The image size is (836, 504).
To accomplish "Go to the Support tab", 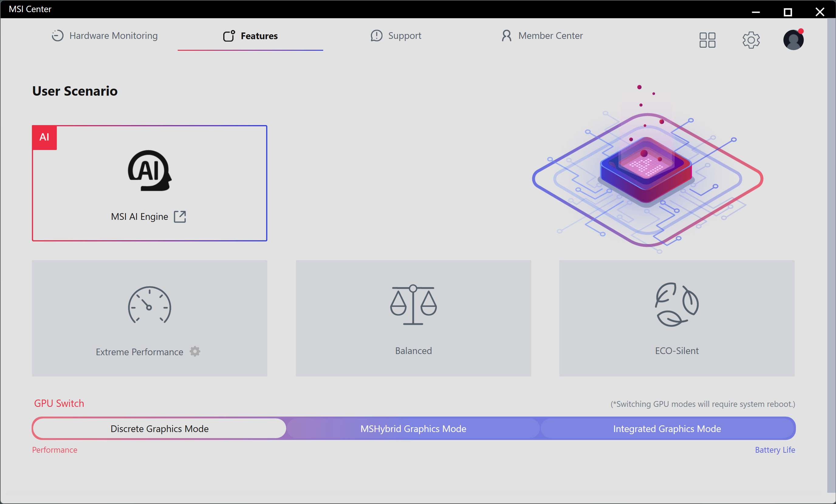I will pyautogui.click(x=396, y=36).
